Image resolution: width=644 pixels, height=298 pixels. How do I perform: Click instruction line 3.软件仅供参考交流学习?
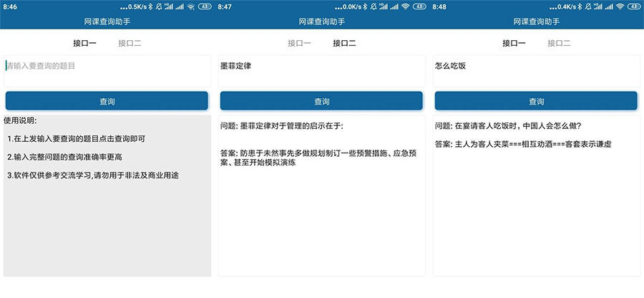click(x=93, y=176)
